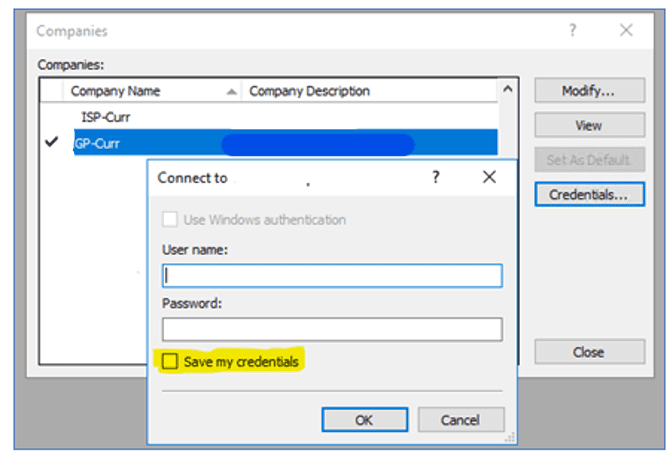Image resolution: width=672 pixels, height=457 pixels.
Task: Click the Modify... button
Action: [x=588, y=91]
